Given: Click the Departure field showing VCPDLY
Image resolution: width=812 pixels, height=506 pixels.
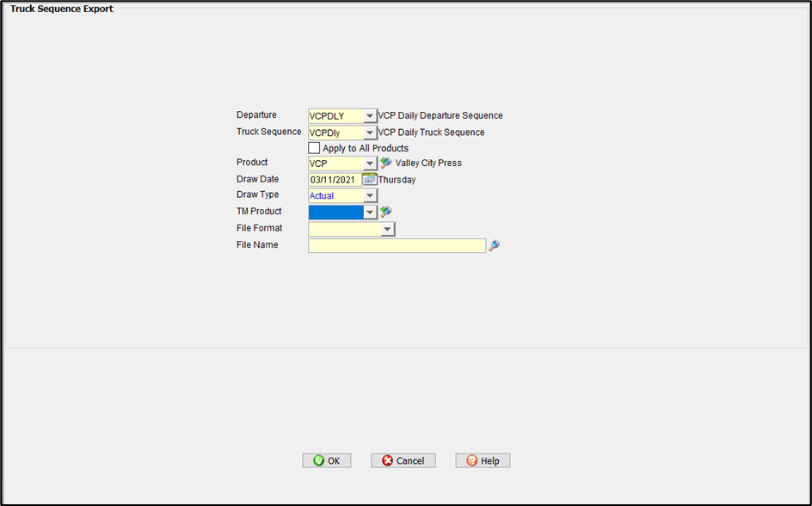Looking at the screenshot, I should (x=335, y=116).
